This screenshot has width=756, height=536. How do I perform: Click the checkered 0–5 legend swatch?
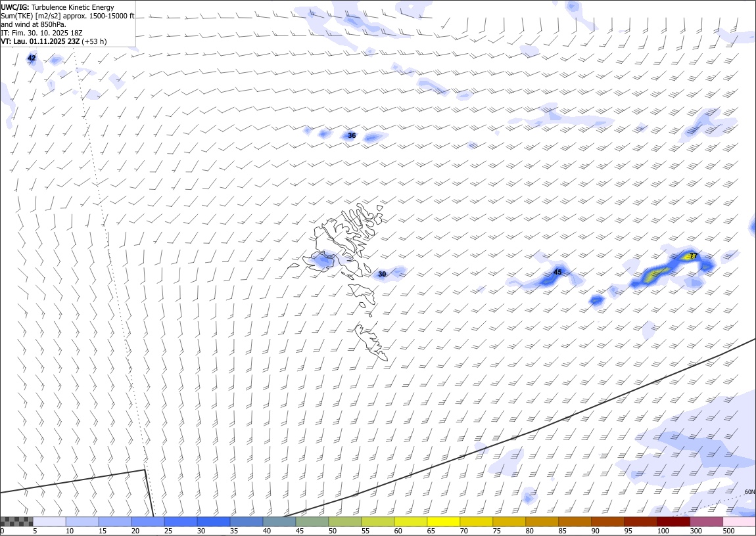click(x=16, y=522)
